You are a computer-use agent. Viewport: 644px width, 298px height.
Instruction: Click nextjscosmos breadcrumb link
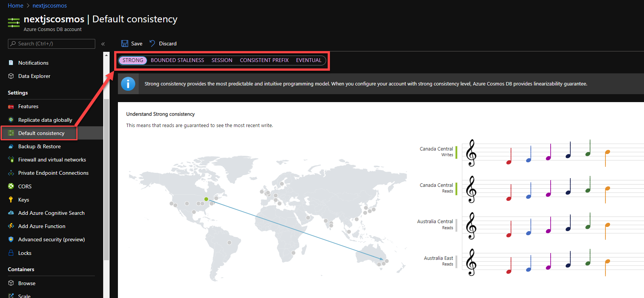point(50,6)
